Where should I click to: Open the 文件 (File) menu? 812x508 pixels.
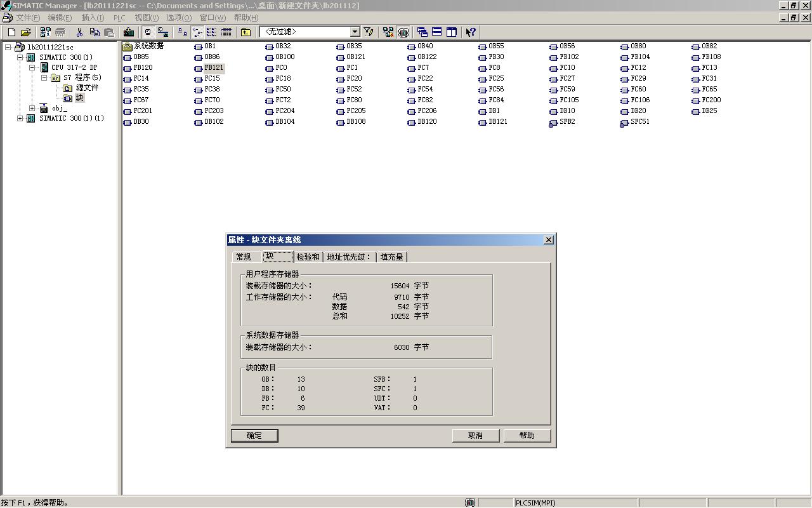click(x=28, y=18)
